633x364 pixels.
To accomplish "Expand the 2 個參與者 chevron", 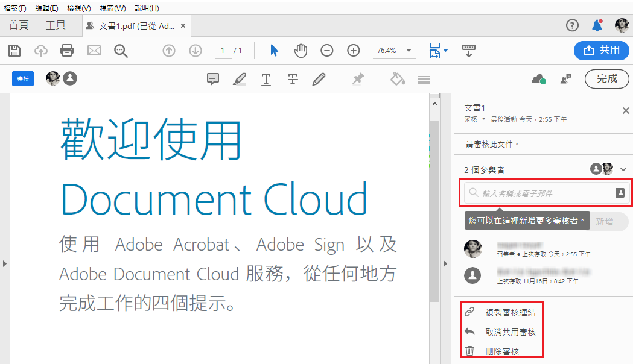I will coord(623,169).
